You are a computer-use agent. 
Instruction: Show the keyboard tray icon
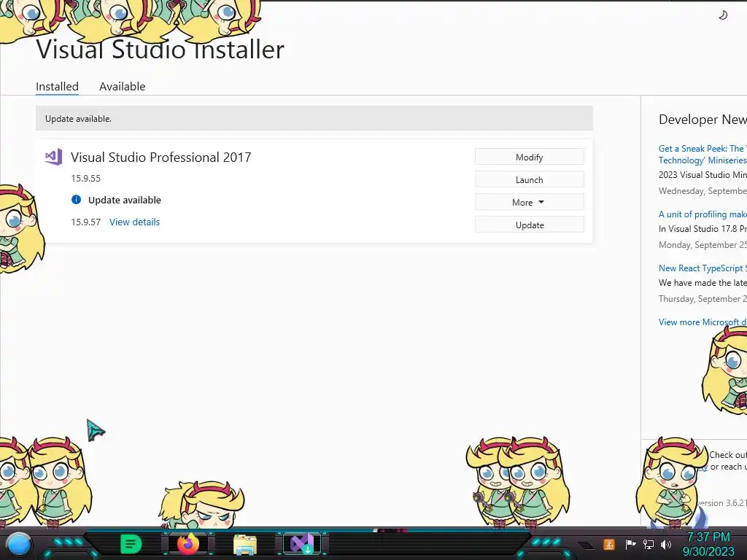[586, 545]
